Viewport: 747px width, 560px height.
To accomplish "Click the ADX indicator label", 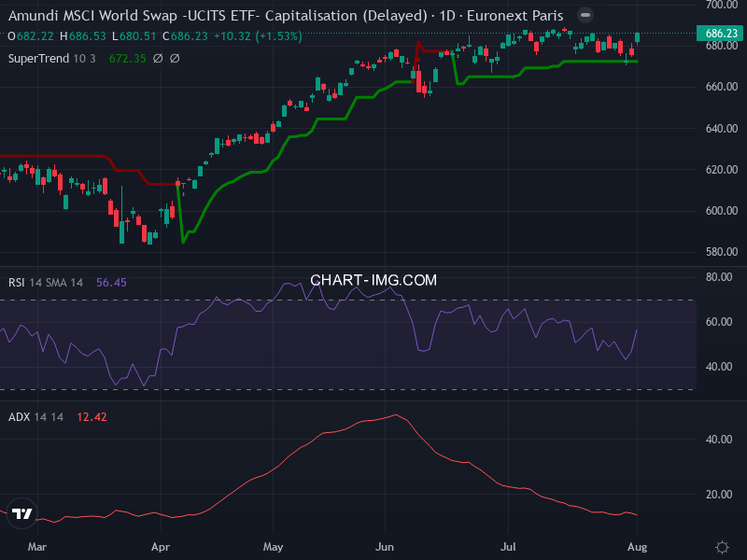I will (x=19, y=417).
